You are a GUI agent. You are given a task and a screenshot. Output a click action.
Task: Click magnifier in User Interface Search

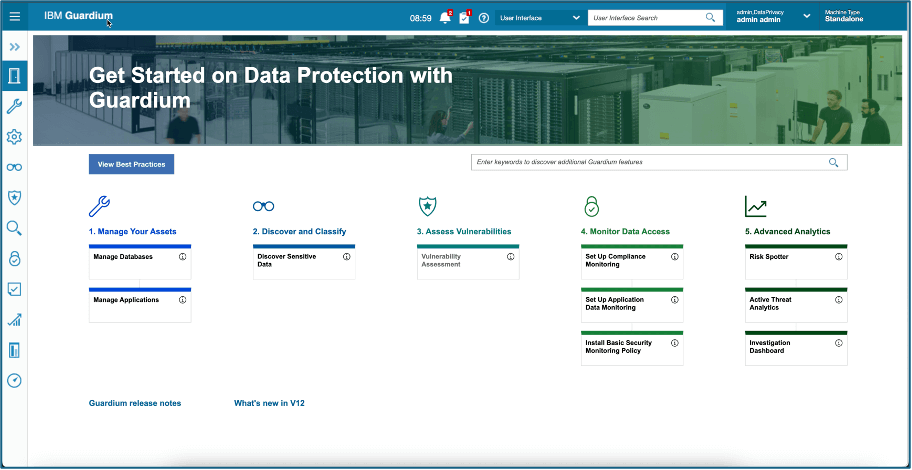click(711, 17)
